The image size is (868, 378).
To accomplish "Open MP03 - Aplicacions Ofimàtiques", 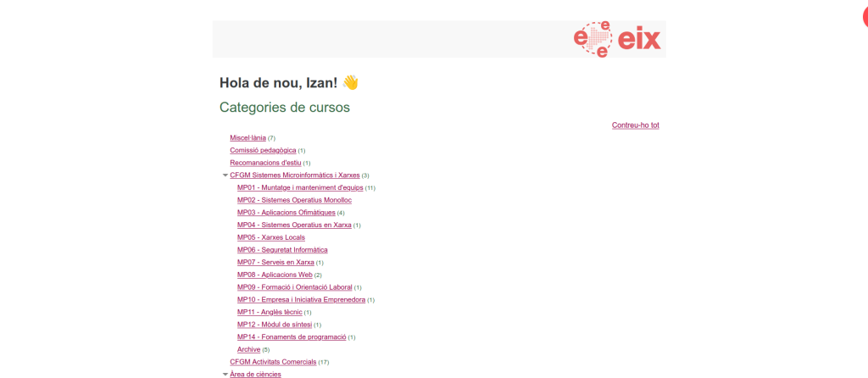I will (286, 213).
